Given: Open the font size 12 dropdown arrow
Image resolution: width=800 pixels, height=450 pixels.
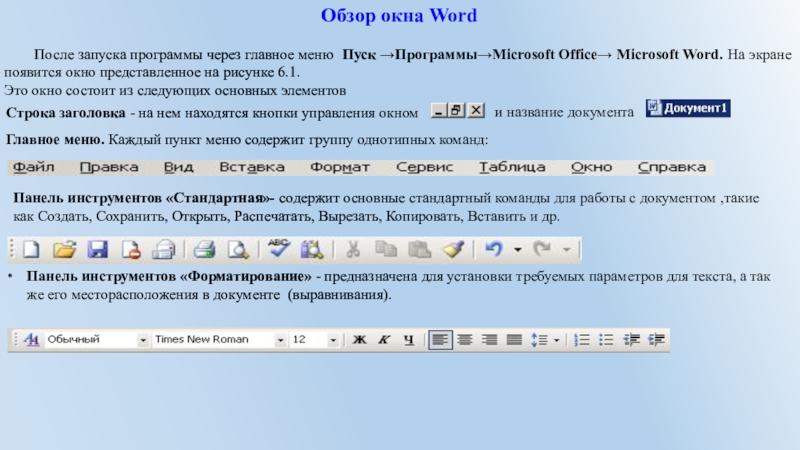Looking at the screenshot, I should click(x=333, y=340).
